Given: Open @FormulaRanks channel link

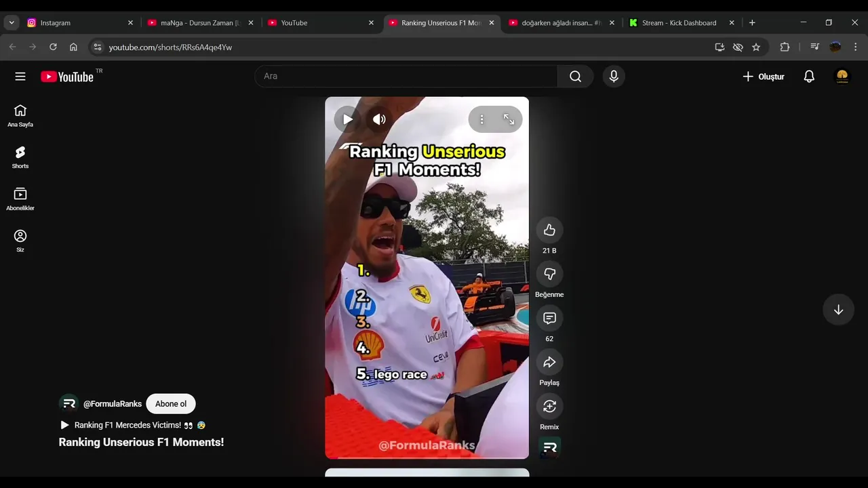Looking at the screenshot, I should 113,404.
